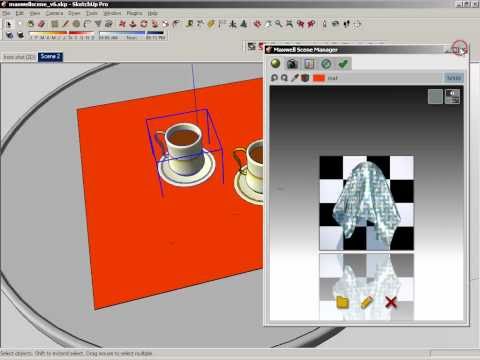Select the Position Camera tool
480x360 pixels.
click(x=324, y=24)
